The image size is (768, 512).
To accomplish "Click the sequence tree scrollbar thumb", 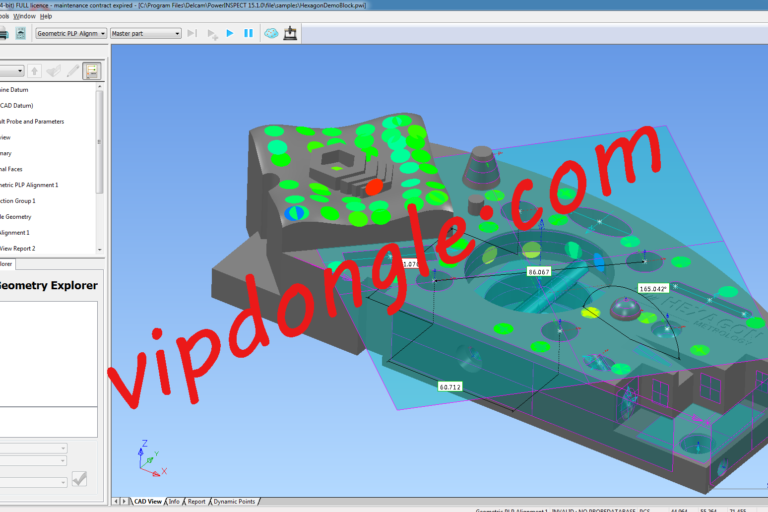I will pos(99,142).
